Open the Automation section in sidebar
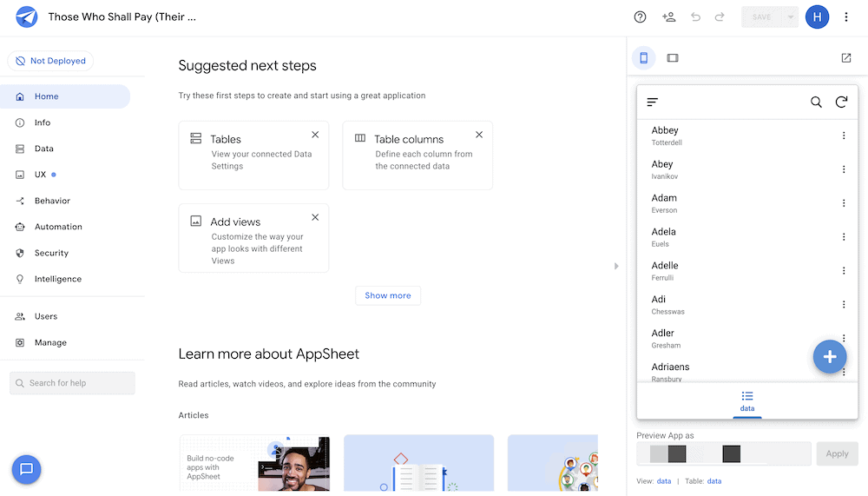Viewport: 868px width, 496px height. pyautogui.click(x=58, y=227)
